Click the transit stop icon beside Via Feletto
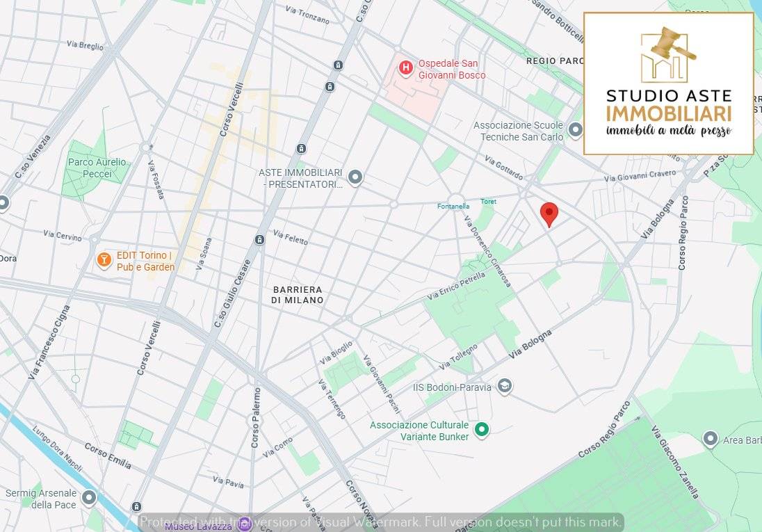 click(x=259, y=240)
